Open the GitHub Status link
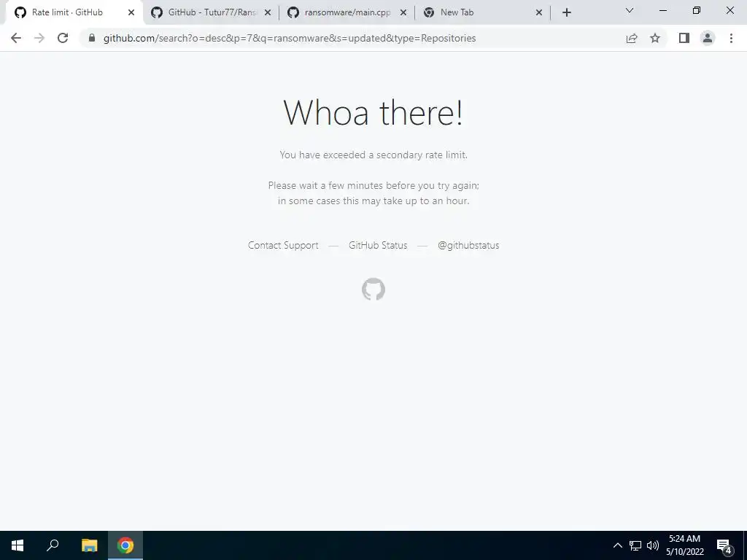This screenshot has width=747, height=560. [x=378, y=245]
